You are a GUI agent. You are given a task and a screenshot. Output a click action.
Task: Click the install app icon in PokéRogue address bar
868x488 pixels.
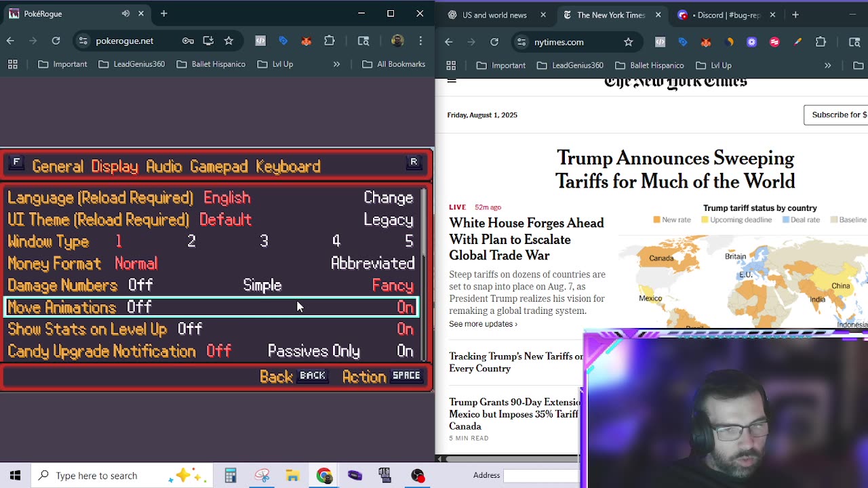coord(208,41)
